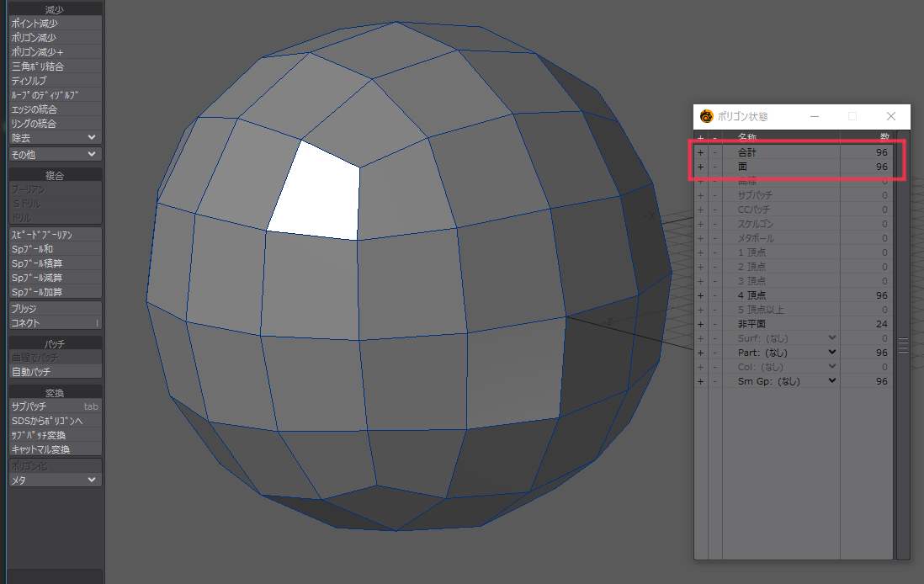Click the plus icon for Part row

pos(700,353)
